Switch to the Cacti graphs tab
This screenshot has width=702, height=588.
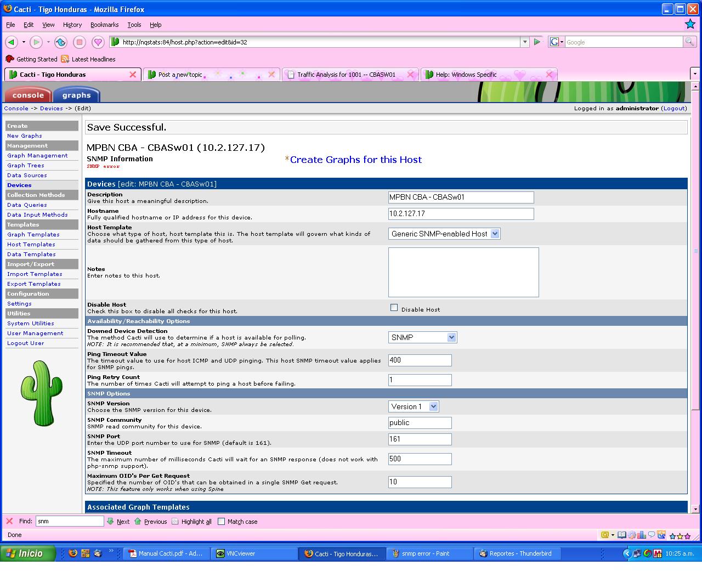pos(76,94)
